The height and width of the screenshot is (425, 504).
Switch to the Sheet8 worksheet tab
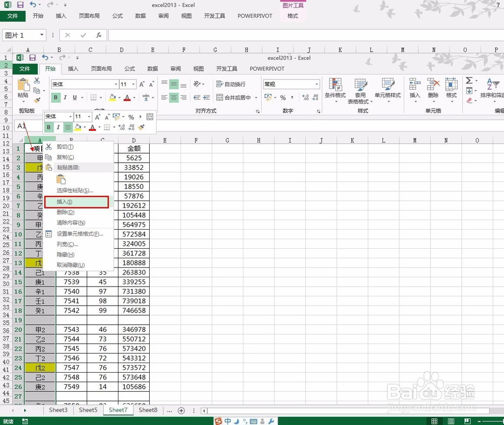(x=148, y=410)
